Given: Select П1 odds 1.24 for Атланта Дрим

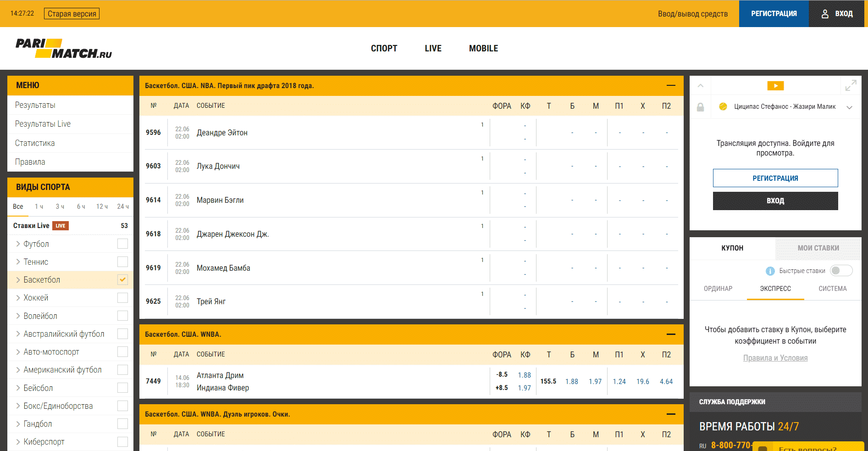Looking at the screenshot, I should click(x=619, y=382).
